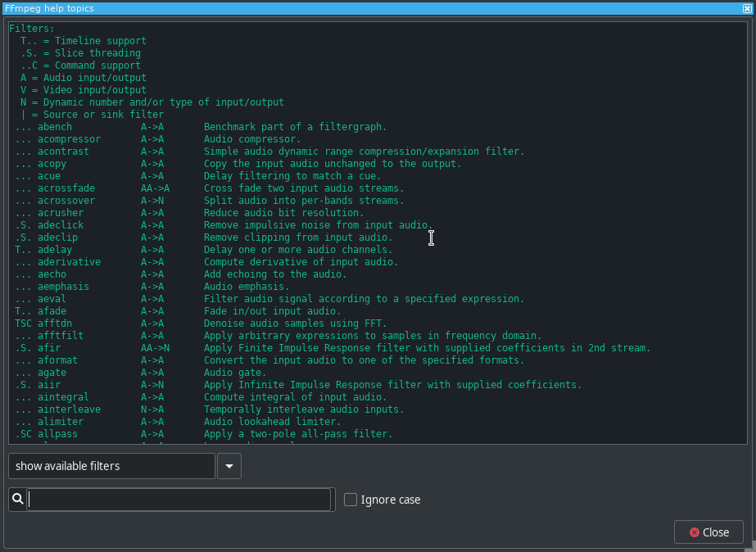Click the 'aderivative' filter name
756x552 pixels.
(x=70, y=262)
